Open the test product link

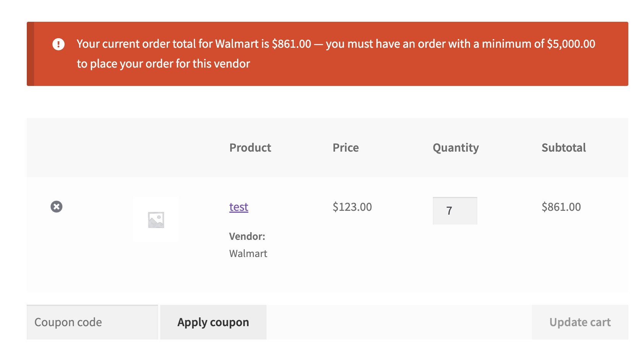(239, 207)
